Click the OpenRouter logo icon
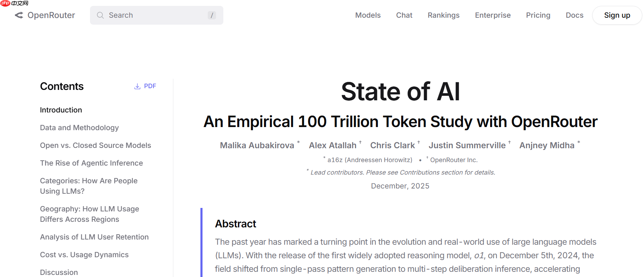This screenshot has width=644, height=277. coord(18,15)
